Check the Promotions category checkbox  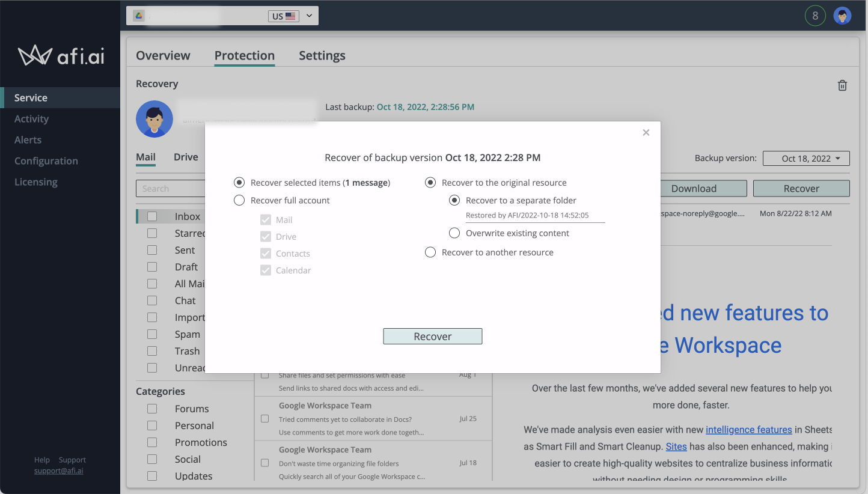[152, 442]
